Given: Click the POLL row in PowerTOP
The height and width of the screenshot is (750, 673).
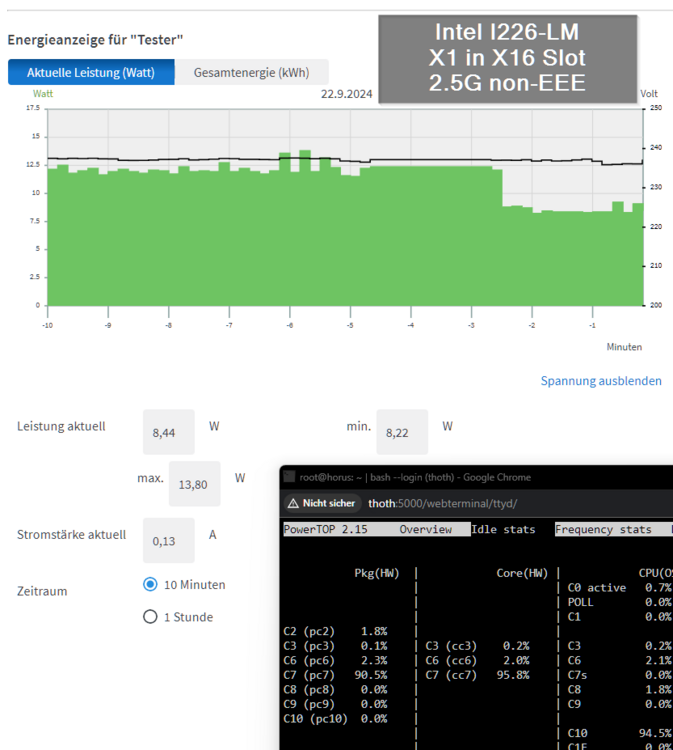Looking at the screenshot, I should point(619,602).
